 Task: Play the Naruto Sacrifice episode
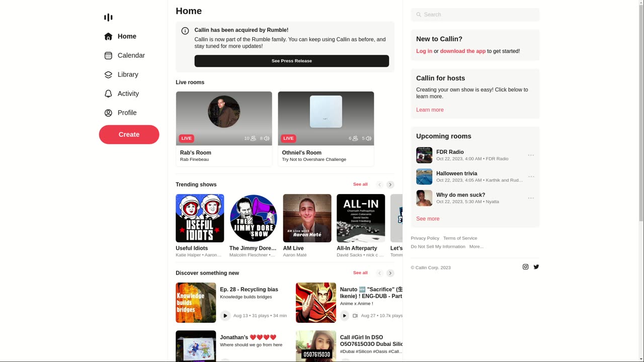(x=345, y=316)
